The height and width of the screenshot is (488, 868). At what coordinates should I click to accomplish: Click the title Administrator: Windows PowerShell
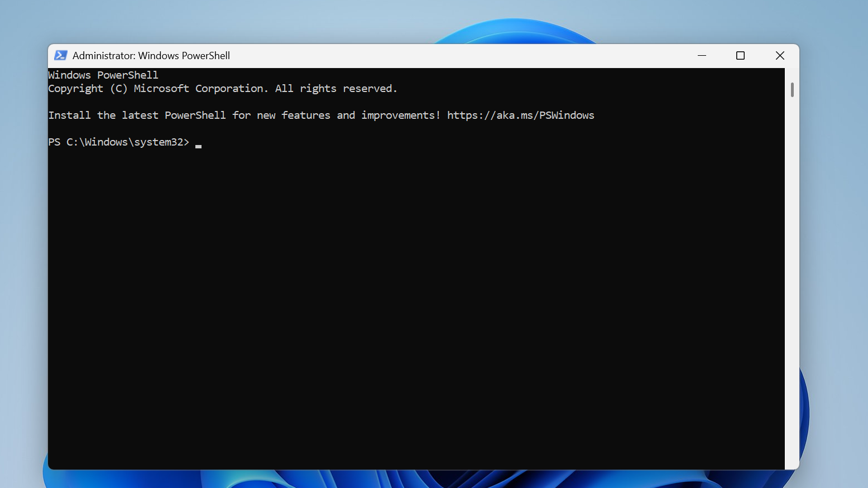151,55
